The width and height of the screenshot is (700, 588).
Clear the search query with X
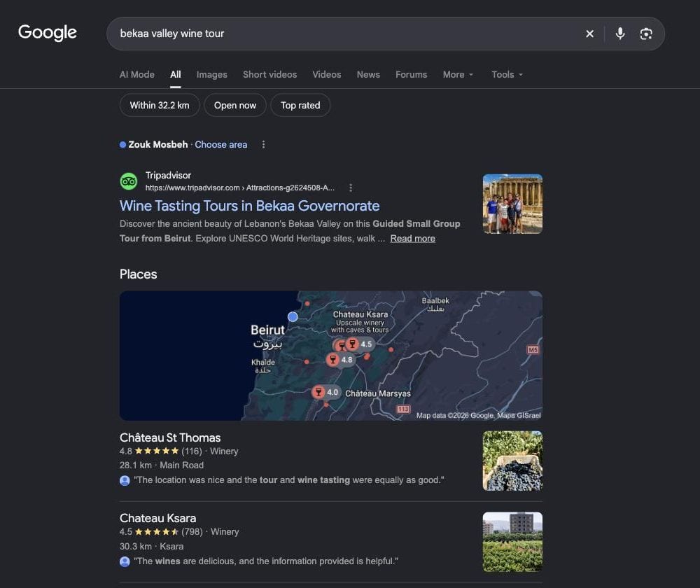(589, 34)
